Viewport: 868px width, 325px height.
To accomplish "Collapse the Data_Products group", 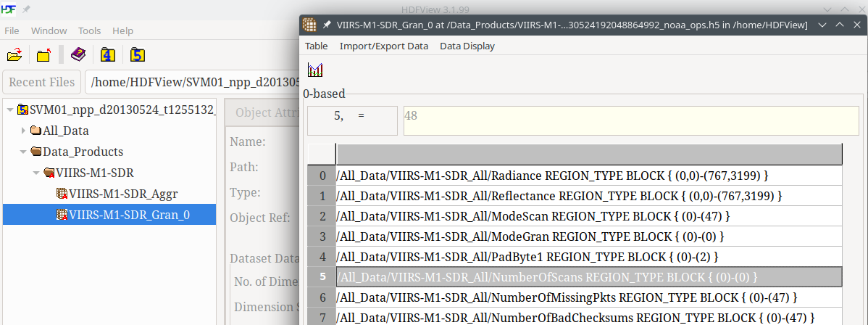I will pyautogui.click(x=23, y=152).
